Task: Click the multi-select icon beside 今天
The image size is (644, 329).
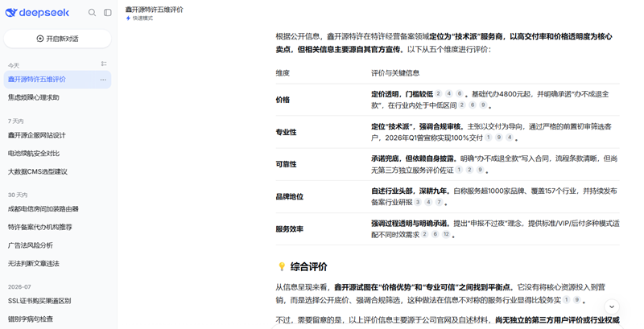Action: tap(104, 64)
